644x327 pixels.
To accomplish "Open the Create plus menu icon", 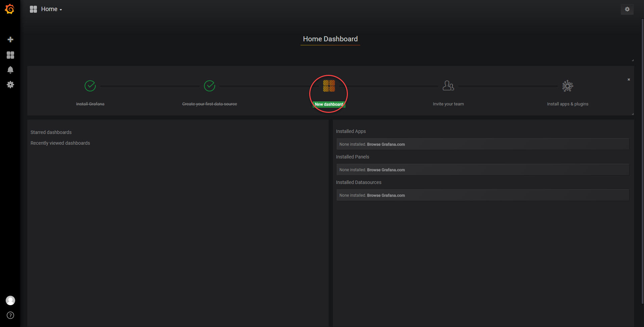I will [x=10, y=40].
